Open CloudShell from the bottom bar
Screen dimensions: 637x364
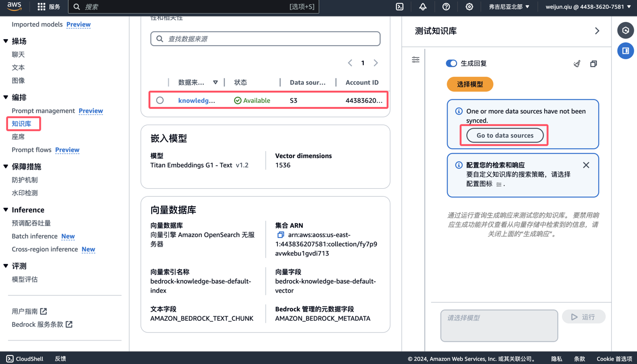pyautogui.click(x=25, y=358)
